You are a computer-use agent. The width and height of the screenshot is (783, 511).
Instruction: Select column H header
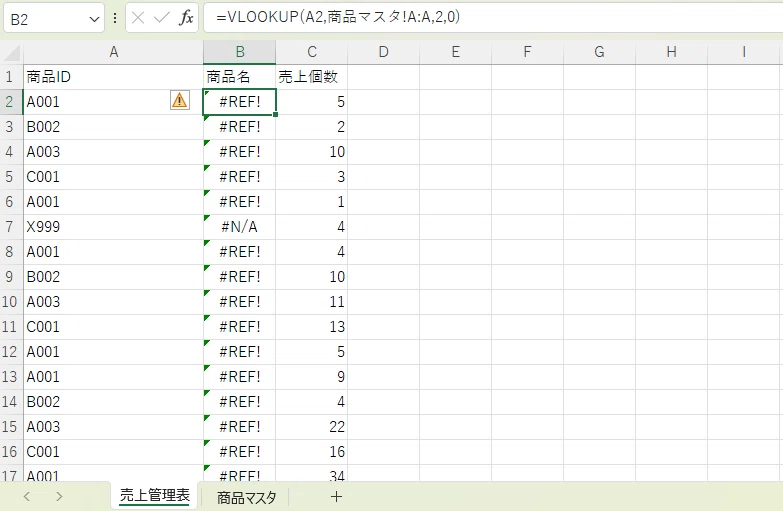tap(671, 52)
